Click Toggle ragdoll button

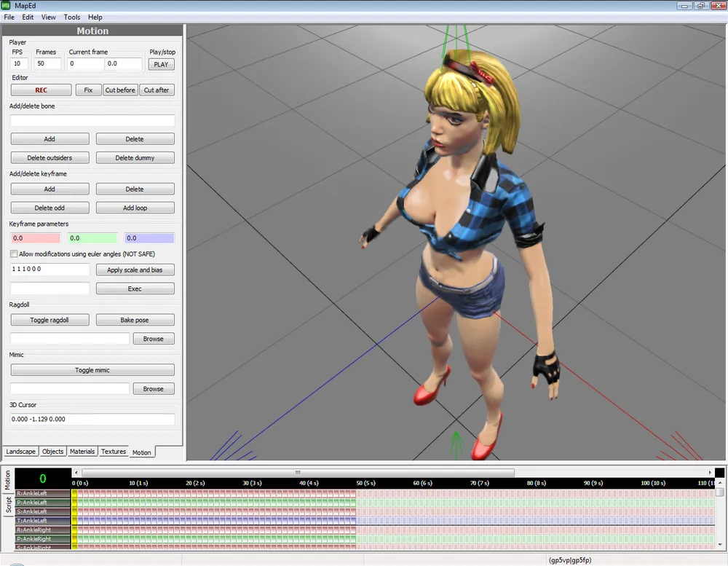click(x=50, y=321)
